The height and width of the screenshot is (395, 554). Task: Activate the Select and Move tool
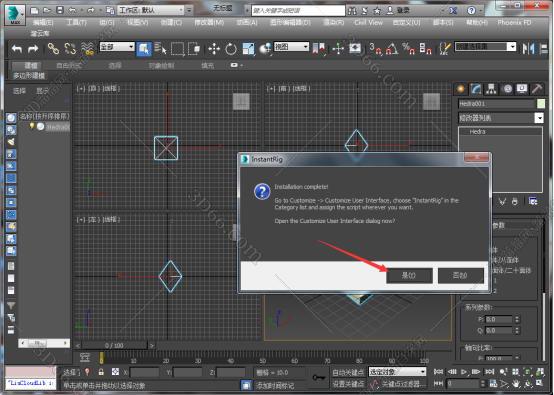click(x=214, y=49)
